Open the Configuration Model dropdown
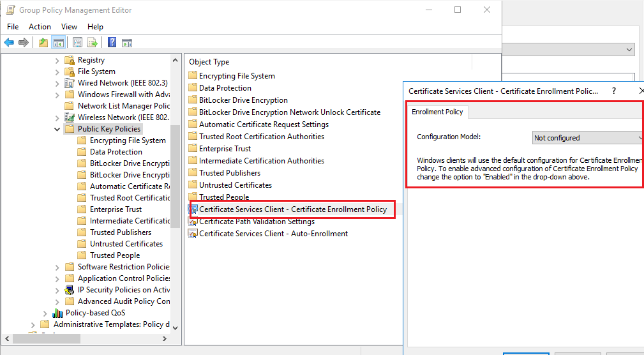Image resolution: width=644 pixels, height=355 pixels. [x=588, y=138]
